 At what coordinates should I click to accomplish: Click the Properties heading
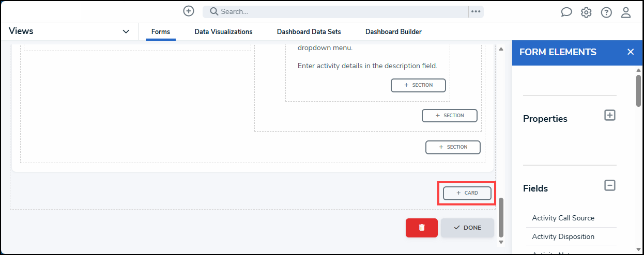545,119
